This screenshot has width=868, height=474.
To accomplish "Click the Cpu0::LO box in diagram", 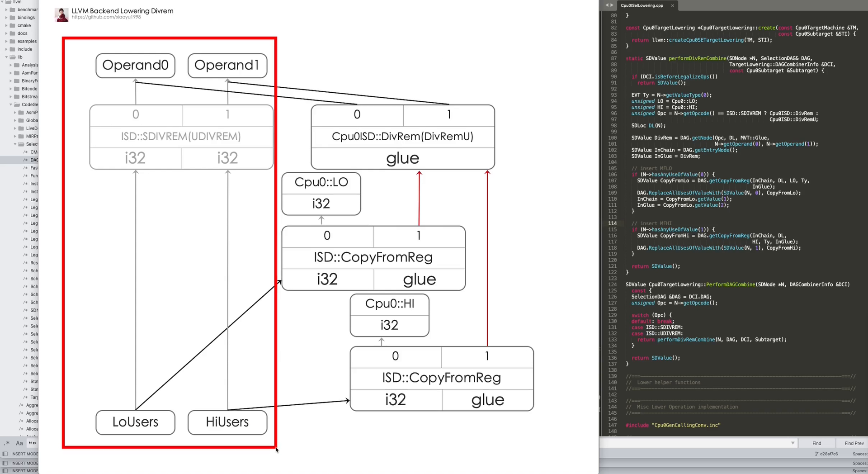I will click(x=321, y=193).
